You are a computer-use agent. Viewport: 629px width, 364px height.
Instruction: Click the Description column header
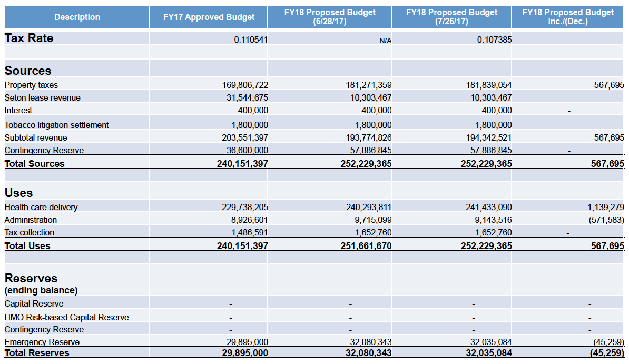pos(77,17)
